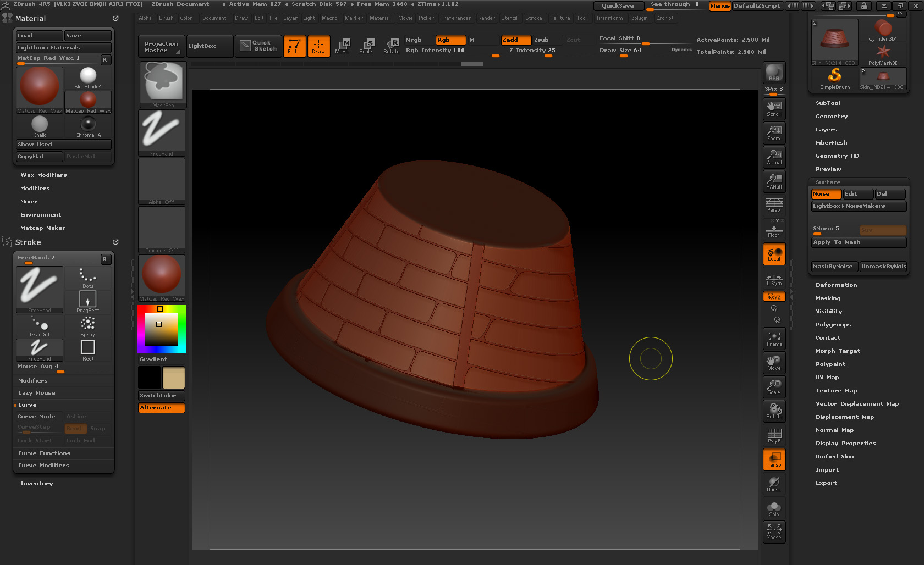The width and height of the screenshot is (924, 565).
Task: Click the BPR render icon
Action: tap(774, 73)
